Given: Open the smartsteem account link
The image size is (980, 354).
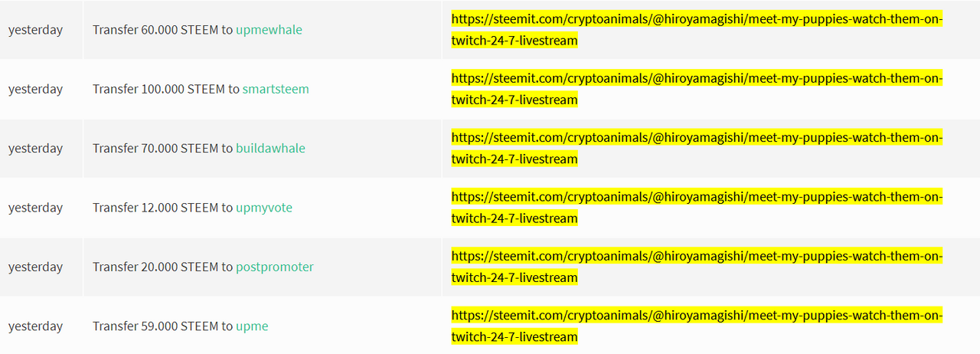Looking at the screenshot, I should (x=276, y=89).
